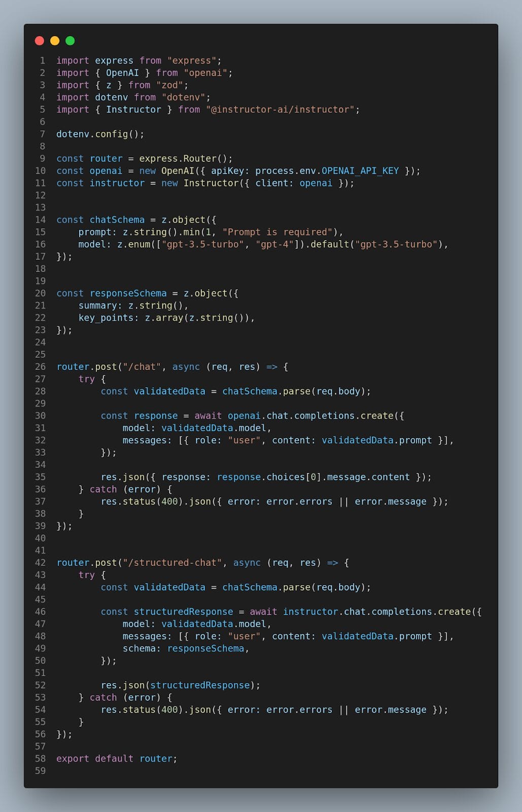Click the green maximize window dot

click(x=70, y=41)
